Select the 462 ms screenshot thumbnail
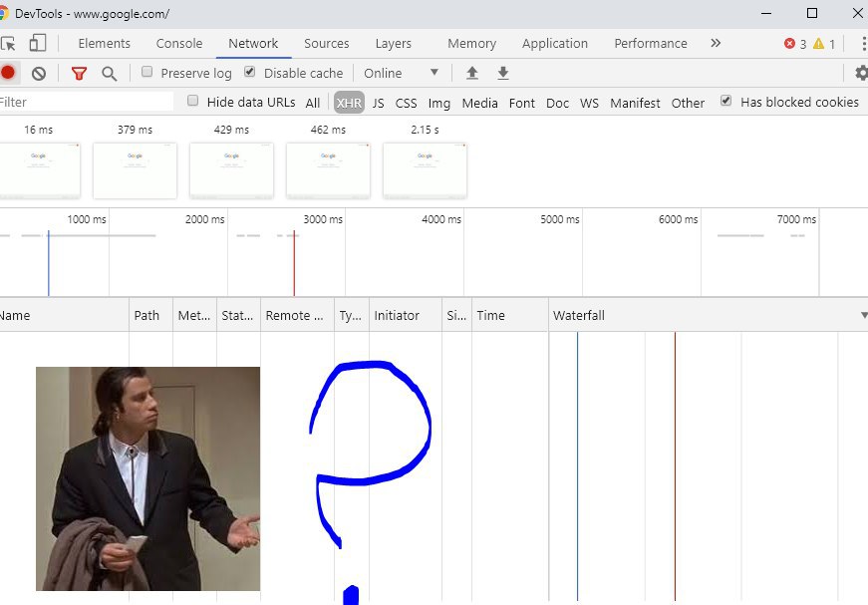 click(328, 170)
